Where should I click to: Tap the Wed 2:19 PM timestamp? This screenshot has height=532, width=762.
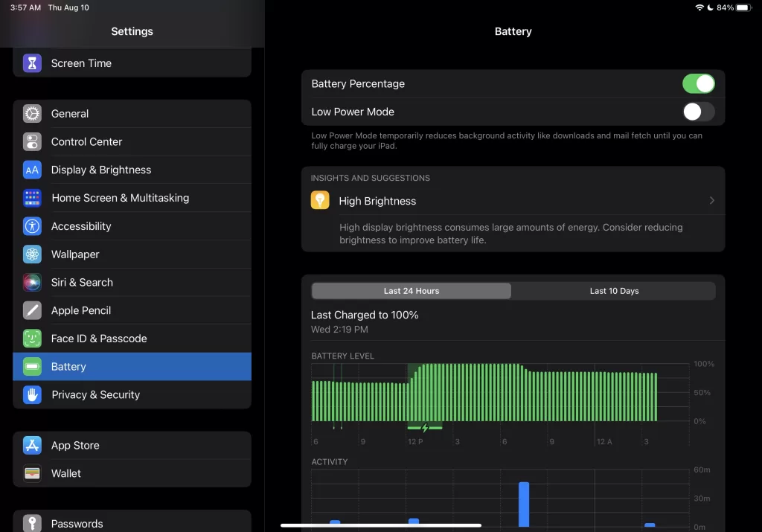tap(339, 330)
